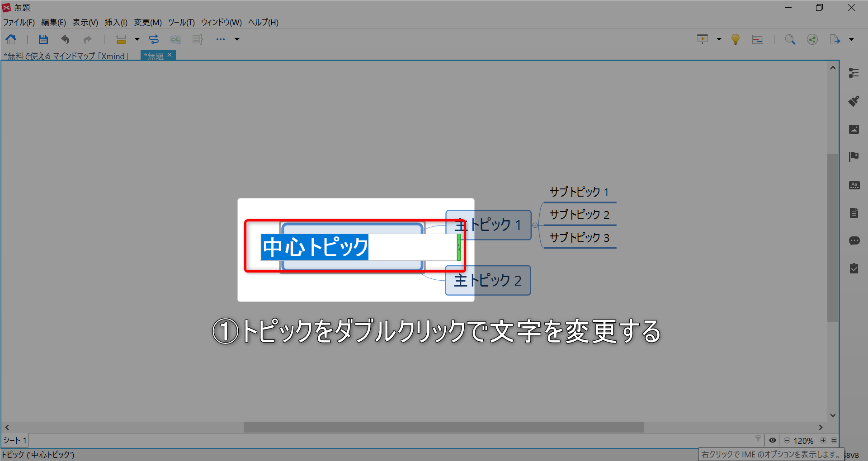Open the ウィンドウ(W) menu
Screen dimensions: 868x461
(221, 22)
